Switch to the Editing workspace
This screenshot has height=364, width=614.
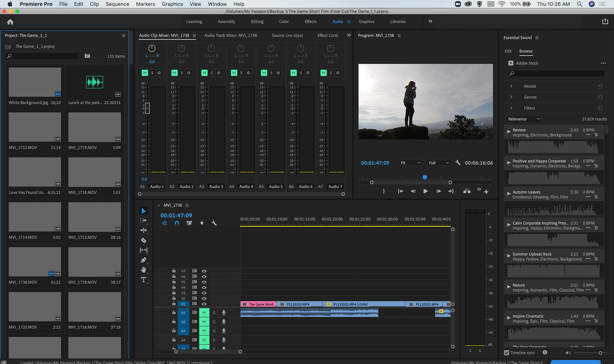(x=257, y=21)
